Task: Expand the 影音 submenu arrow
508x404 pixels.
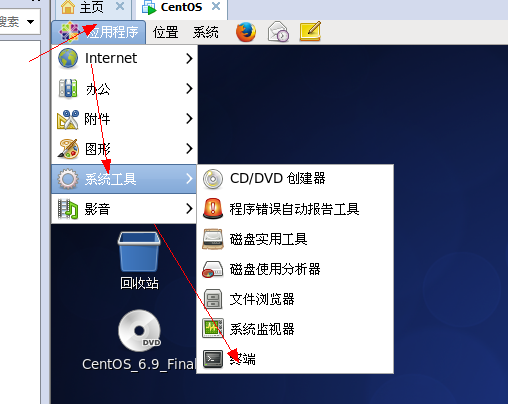Action: coord(189,209)
